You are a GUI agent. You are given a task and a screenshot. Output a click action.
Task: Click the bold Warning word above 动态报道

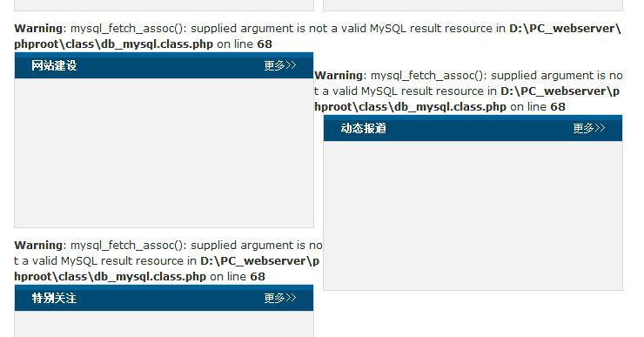tap(339, 76)
